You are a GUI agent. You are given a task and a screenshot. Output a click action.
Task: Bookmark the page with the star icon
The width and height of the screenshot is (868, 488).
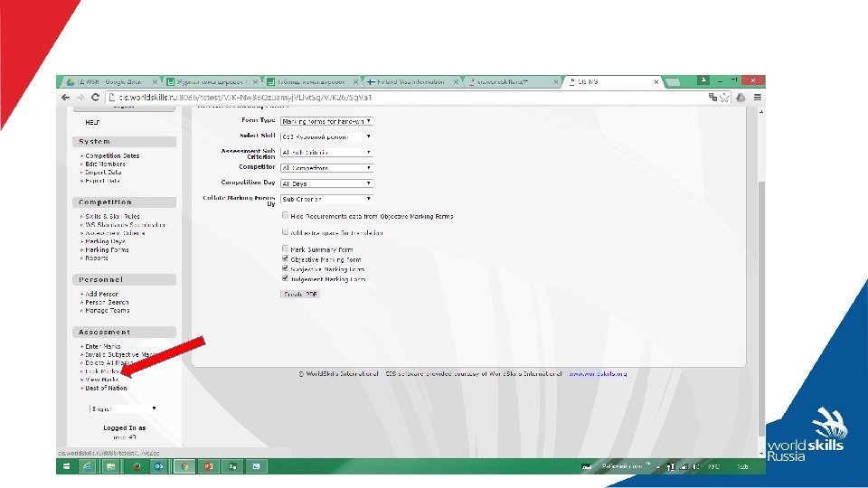(724, 98)
